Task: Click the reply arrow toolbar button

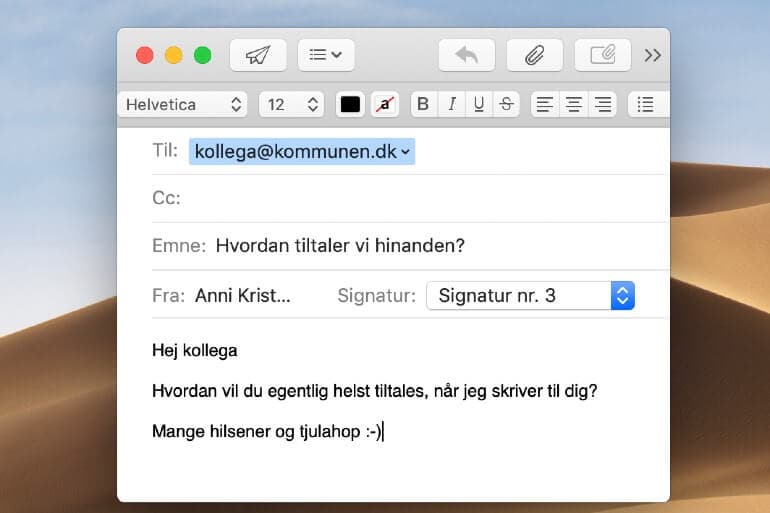Action: coord(467,55)
